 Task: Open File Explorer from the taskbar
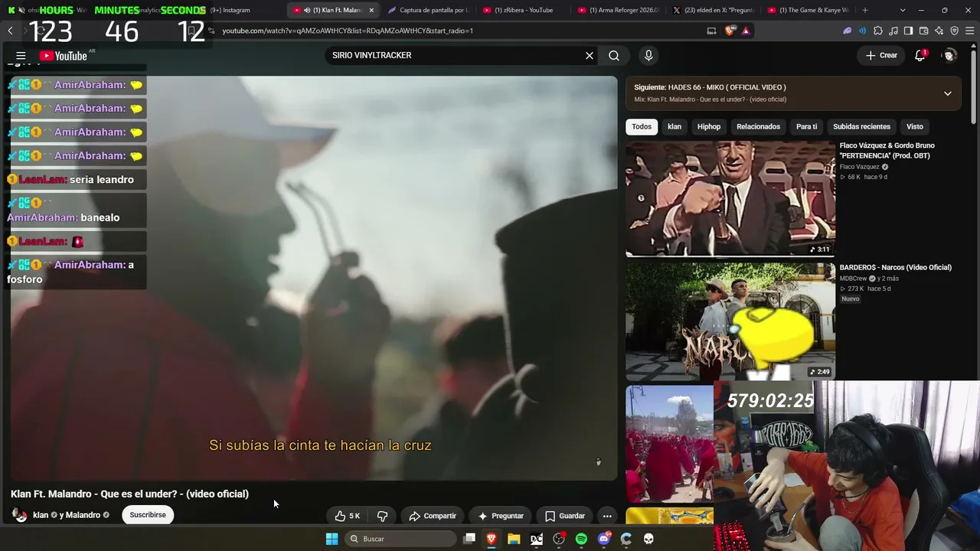tap(514, 539)
